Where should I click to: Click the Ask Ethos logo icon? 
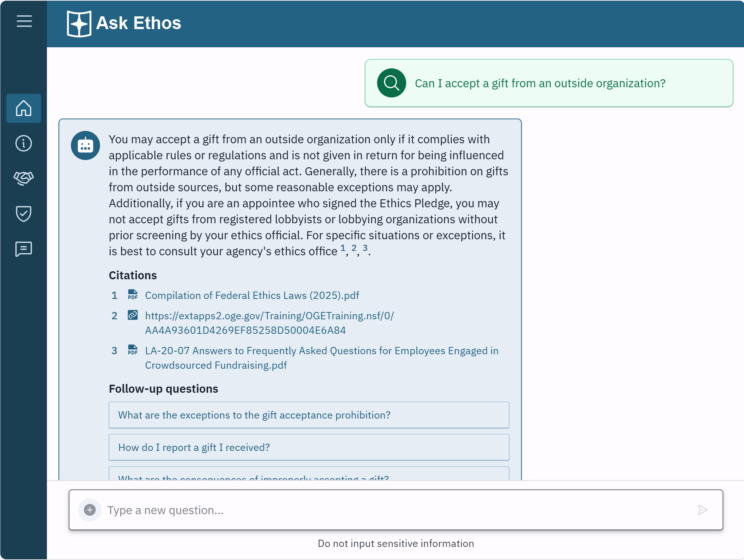click(x=79, y=23)
